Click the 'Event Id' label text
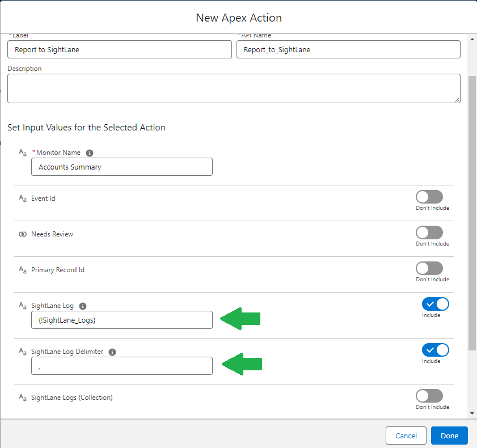 (43, 198)
